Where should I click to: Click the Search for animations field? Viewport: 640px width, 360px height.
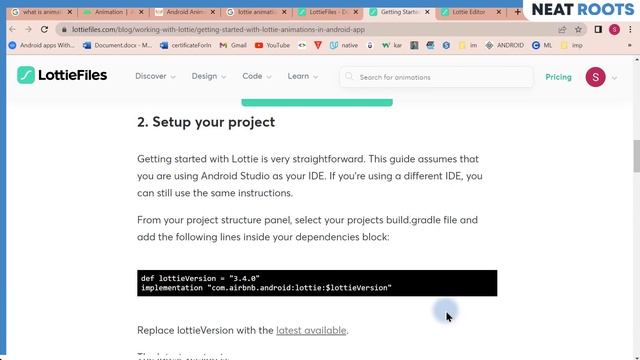tap(436, 77)
